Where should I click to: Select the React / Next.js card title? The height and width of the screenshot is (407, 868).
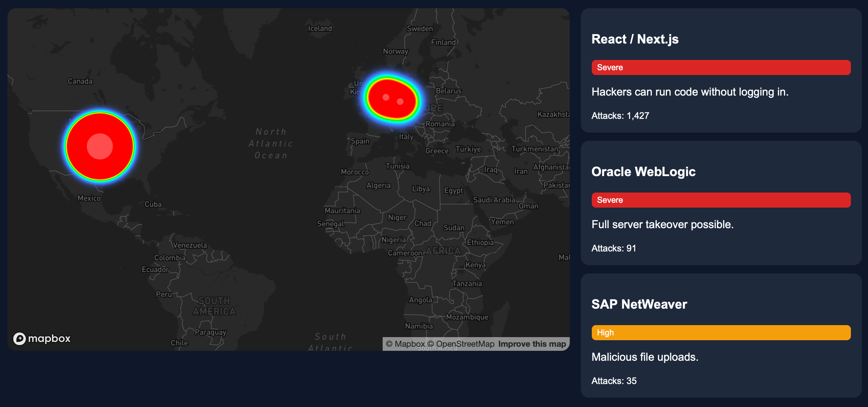click(635, 39)
